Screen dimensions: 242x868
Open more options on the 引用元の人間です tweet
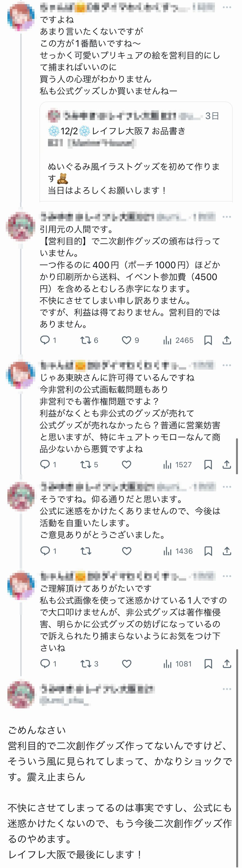click(227, 217)
